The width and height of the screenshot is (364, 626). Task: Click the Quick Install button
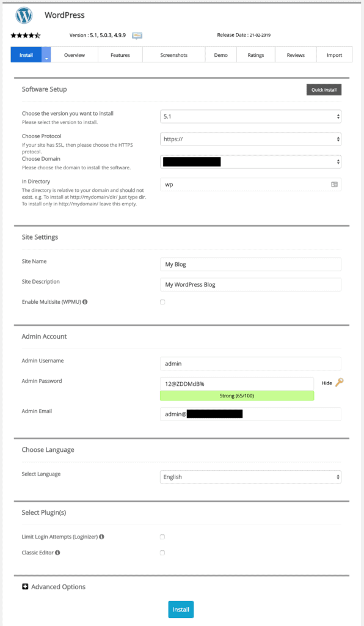[x=324, y=90]
